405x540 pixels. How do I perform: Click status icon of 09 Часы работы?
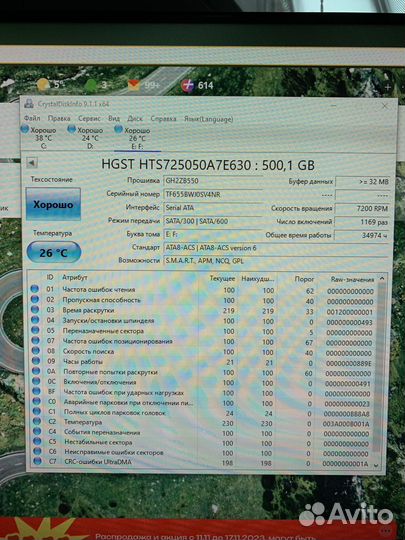(36, 361)
